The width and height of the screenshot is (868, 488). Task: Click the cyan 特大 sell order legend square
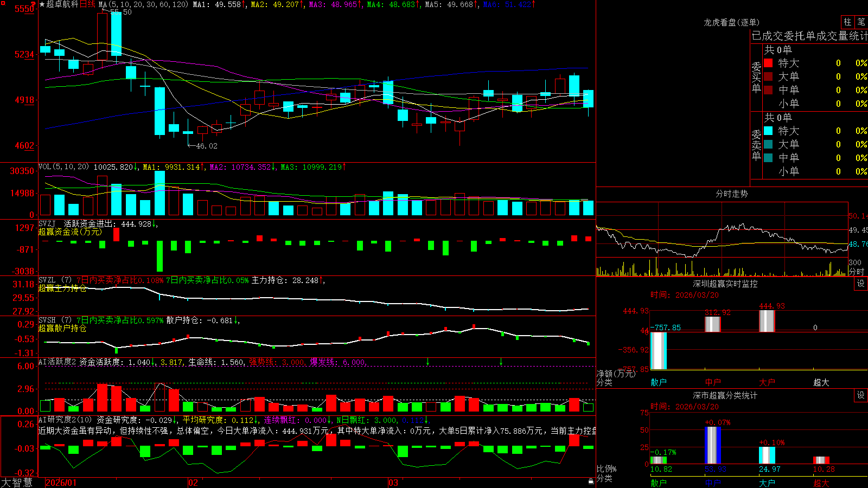(768, 131)
